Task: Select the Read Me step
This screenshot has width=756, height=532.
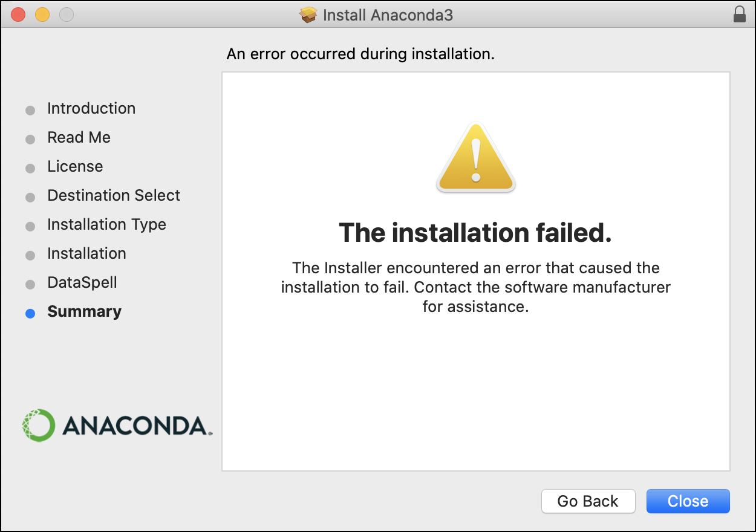Action: pyautogui.click(x=79, y=137)
